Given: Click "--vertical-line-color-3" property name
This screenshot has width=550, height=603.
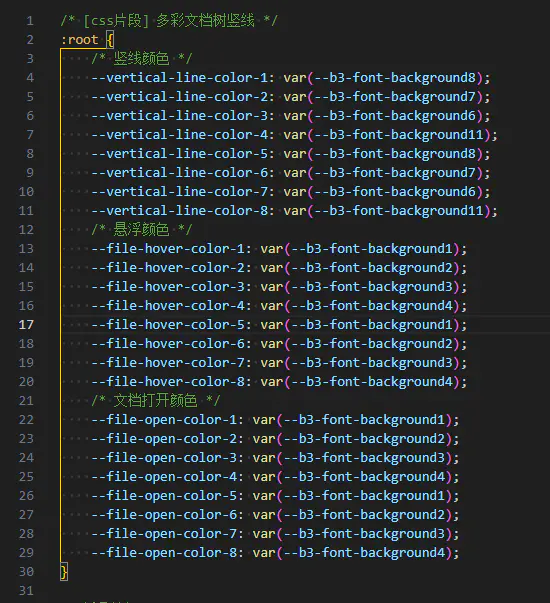Looking at the screenshot, I should click(179, 115).
